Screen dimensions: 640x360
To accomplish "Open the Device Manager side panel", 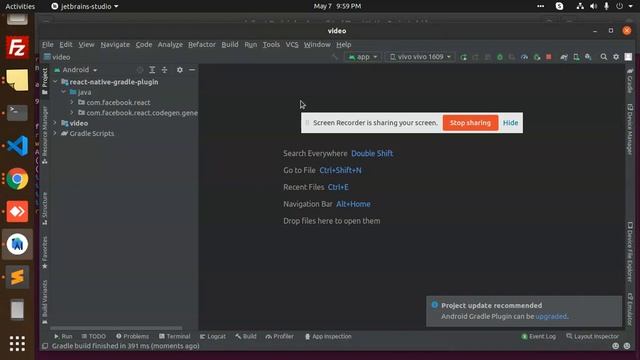I will click(630, 129).
